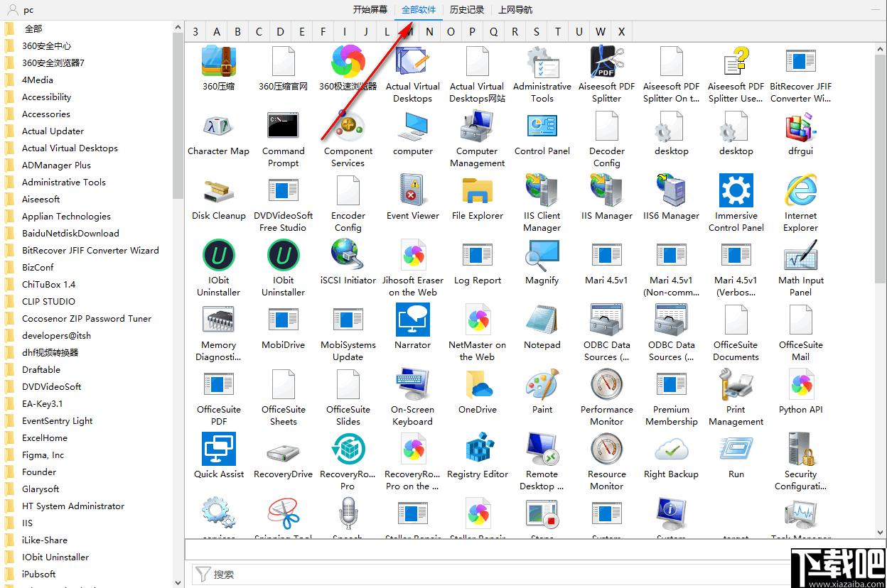Screen dimensions: 887x588
Task: Launch Internet Explorer icon
Action: [x=801, y=190]
